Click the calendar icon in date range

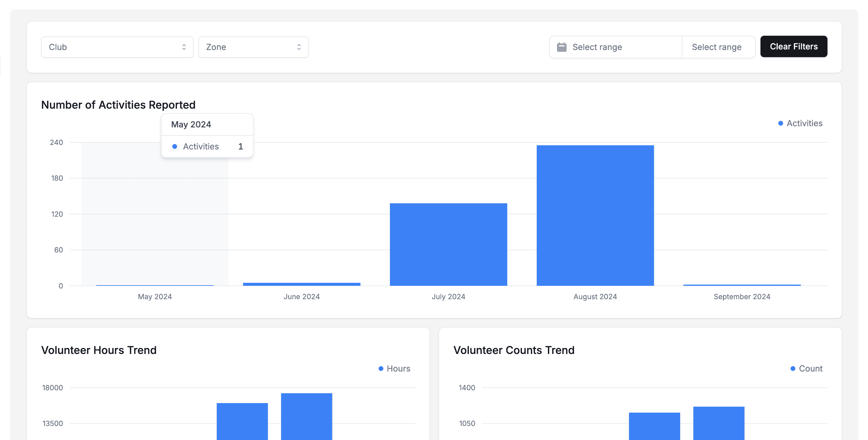point(561,47)
